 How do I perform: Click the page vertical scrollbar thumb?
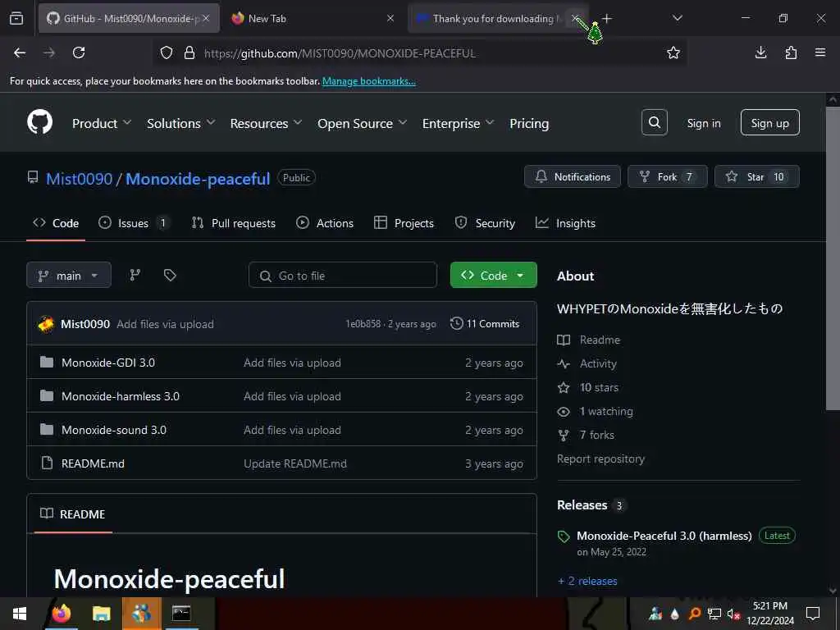click(x=833, y=259)
